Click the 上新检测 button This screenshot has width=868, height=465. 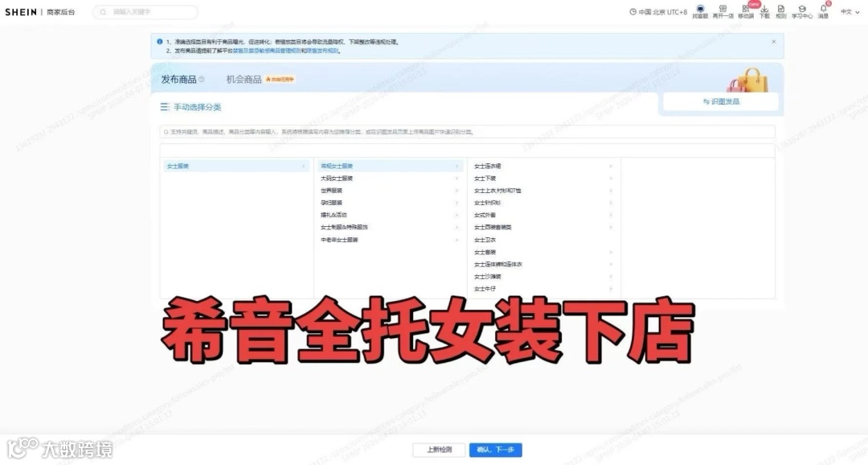click(x=439, y=450)
